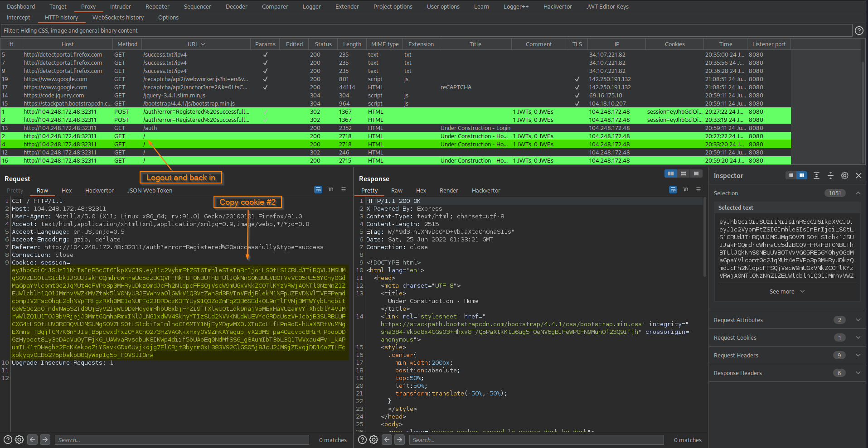Open the Proxy Options sub-tab

click(x=168, y=17)
